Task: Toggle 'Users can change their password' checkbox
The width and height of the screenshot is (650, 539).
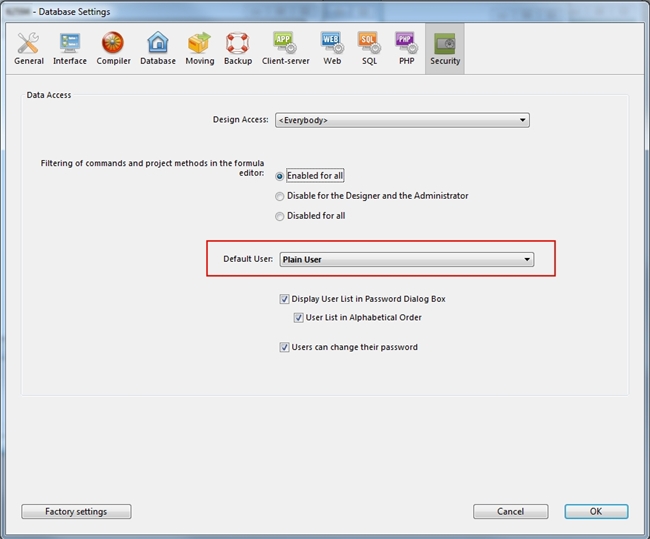Action: tap(285, 348)
